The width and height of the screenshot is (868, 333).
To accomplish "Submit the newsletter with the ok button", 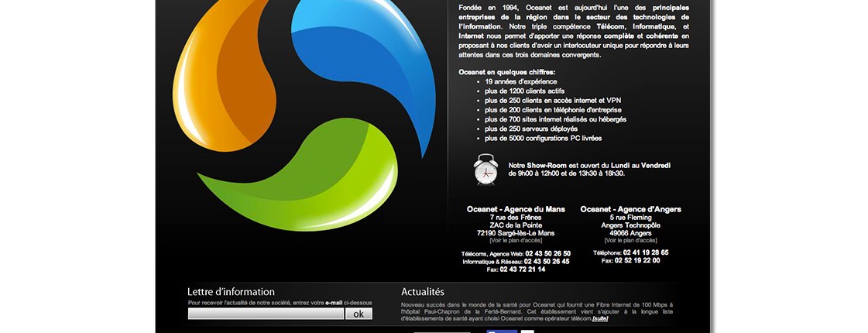I will (x=359, y=314).
